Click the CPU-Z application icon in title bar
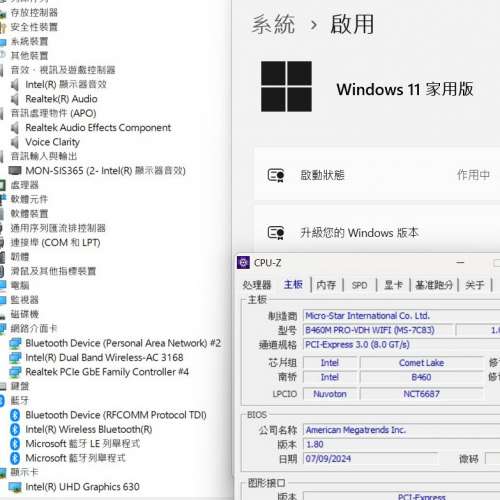 (243, 263)
